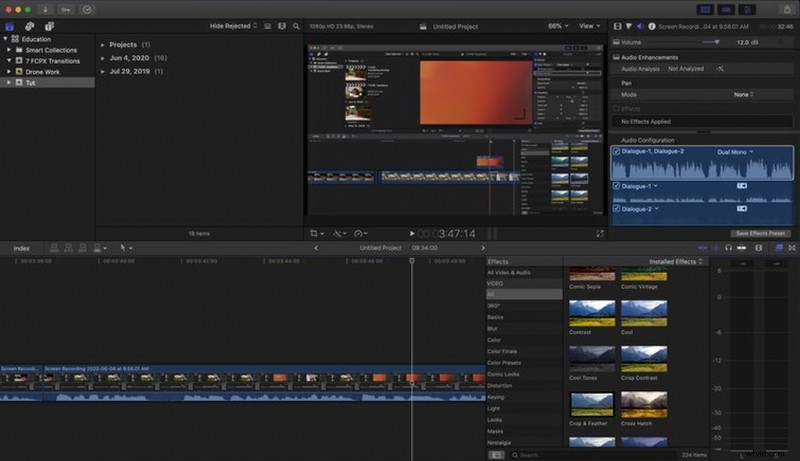Open the Hide Rejected filter dropdown
The height and width of the screenshot is (461, 800).
click(233, 26)
